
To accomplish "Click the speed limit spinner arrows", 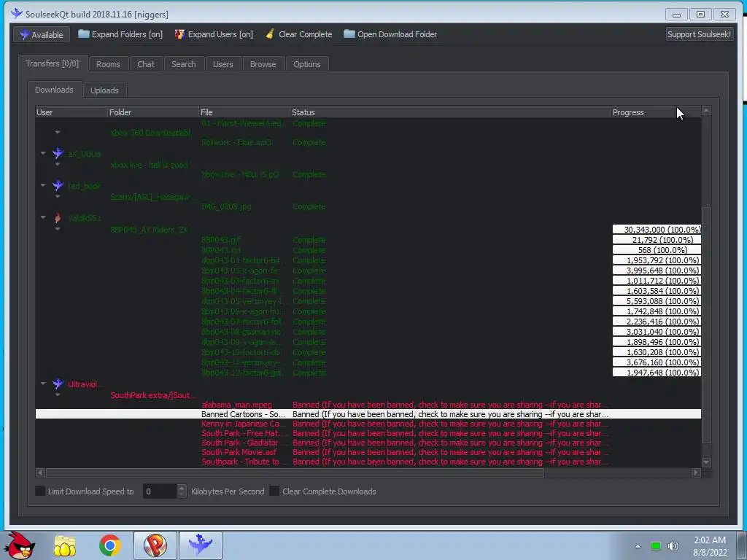I will [182, 491].
